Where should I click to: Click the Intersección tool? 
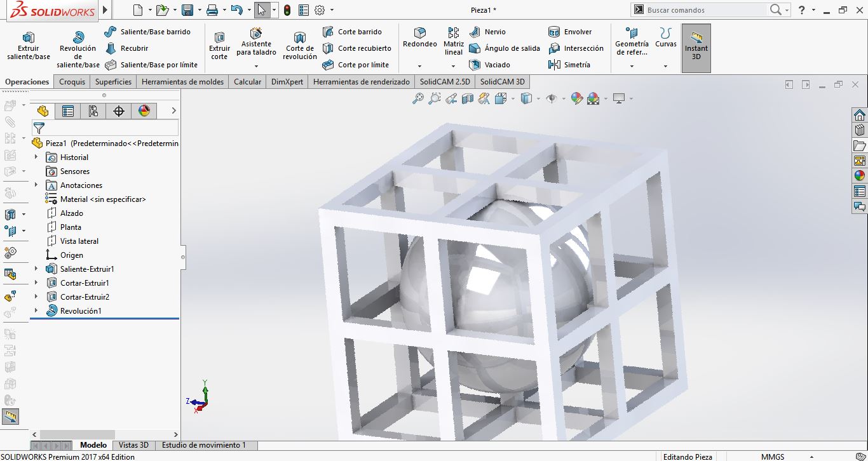576,48
